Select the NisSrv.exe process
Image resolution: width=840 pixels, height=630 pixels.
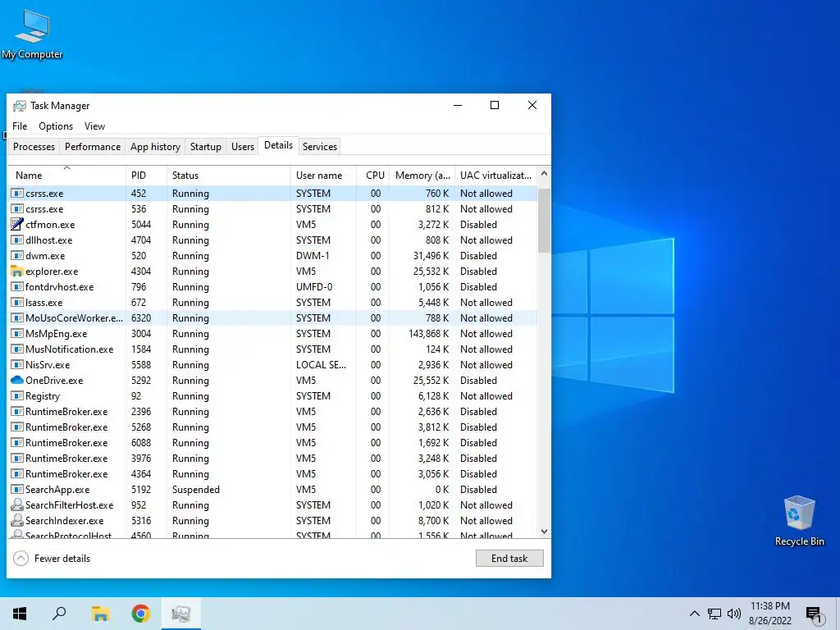click(x=272, y=364)
